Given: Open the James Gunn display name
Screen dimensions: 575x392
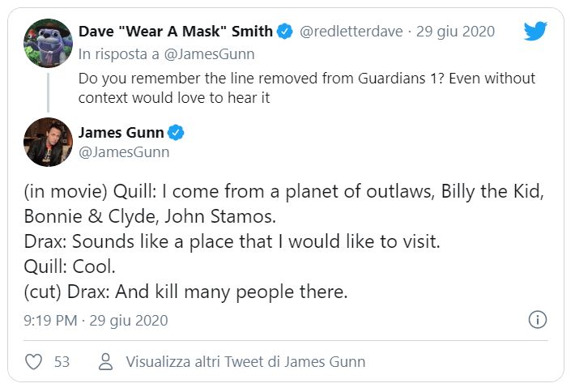Looking at the screenshot, I should (121, 132).
